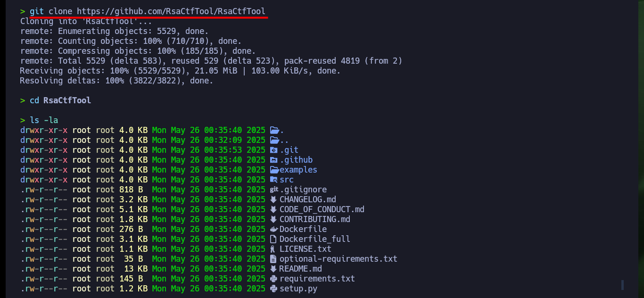Click the document icon beside Dockerfile_full
The image size is (644, 298).
point(273,239)
